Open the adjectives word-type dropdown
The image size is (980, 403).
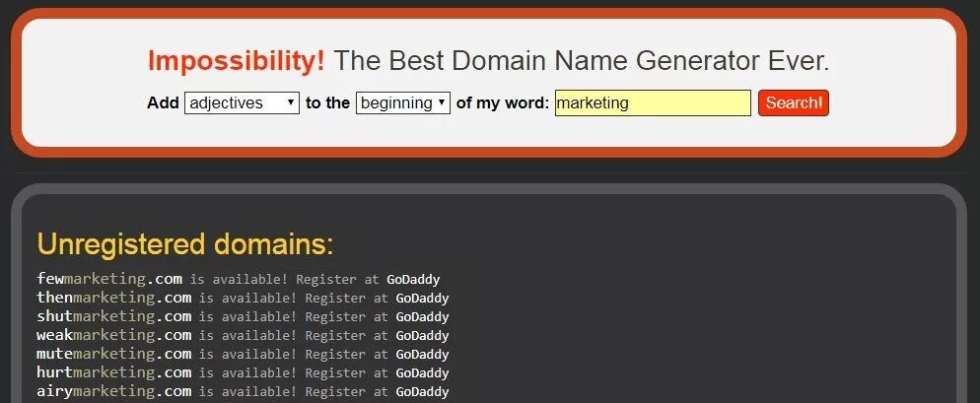[242, 103]
